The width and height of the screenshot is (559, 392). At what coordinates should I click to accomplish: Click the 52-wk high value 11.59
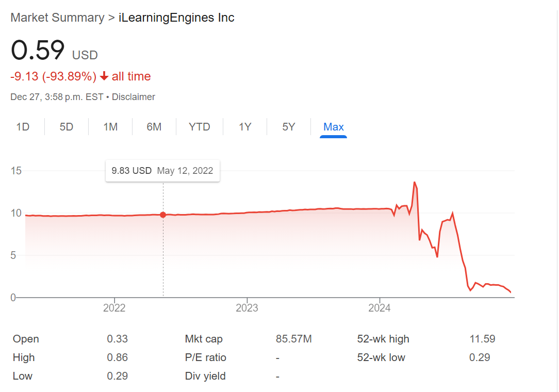pyautogui.click(x=482, y=339)
